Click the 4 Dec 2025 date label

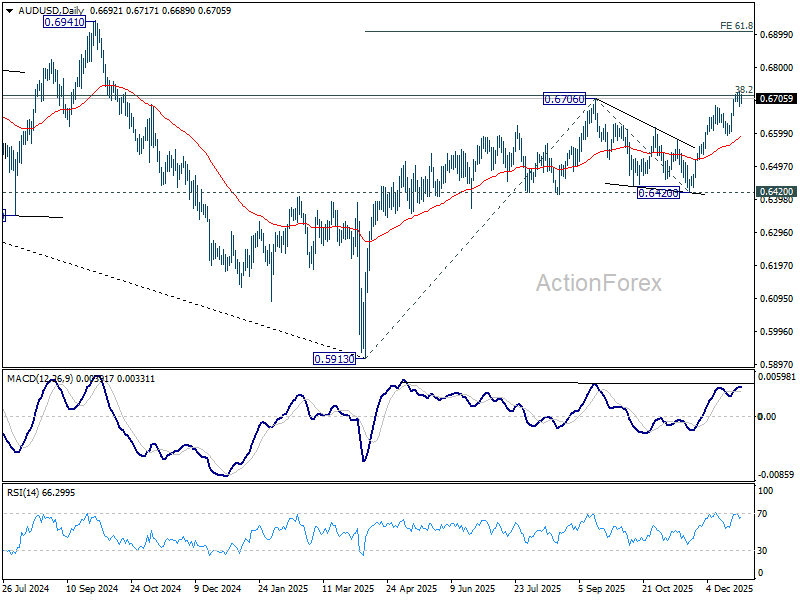coord(730,589)
